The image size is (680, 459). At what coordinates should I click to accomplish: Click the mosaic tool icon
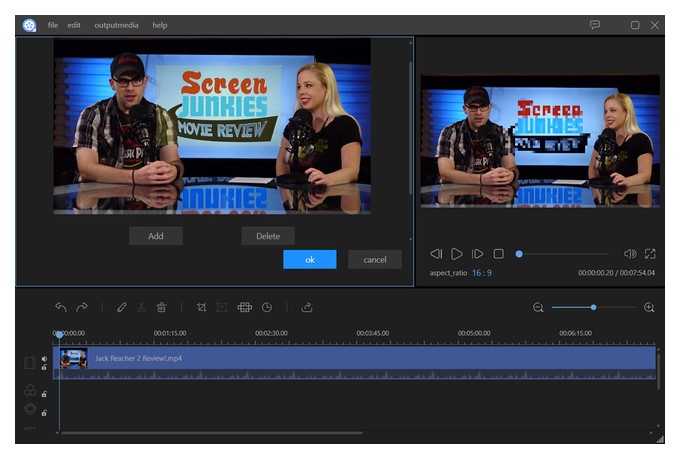tap(245, 308)
